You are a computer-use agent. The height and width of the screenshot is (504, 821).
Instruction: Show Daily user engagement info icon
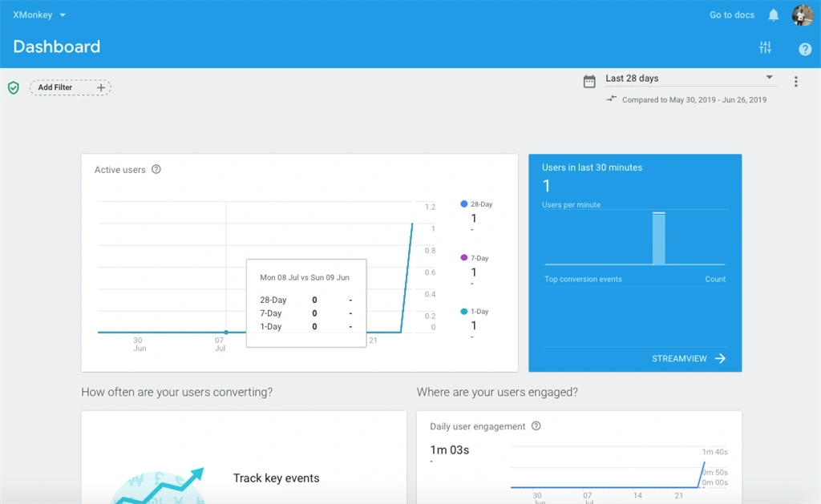[536, 425]
